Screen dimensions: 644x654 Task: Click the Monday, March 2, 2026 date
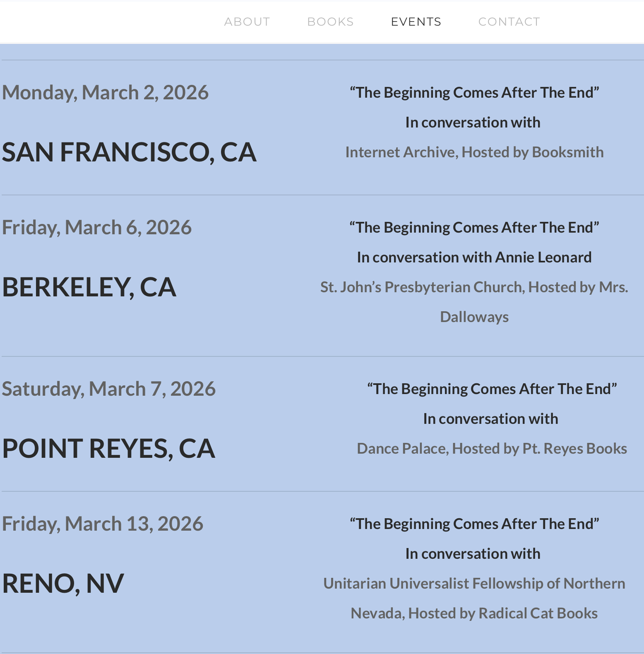(105, 92)
